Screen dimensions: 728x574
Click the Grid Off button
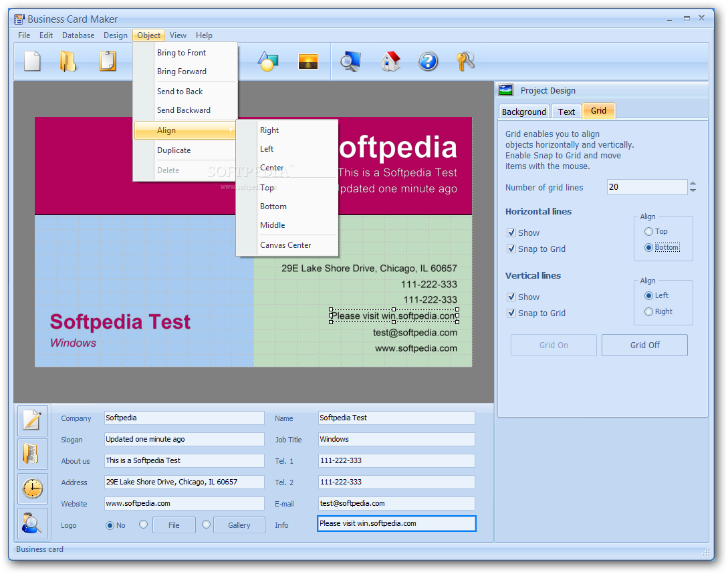pos(644,345)
